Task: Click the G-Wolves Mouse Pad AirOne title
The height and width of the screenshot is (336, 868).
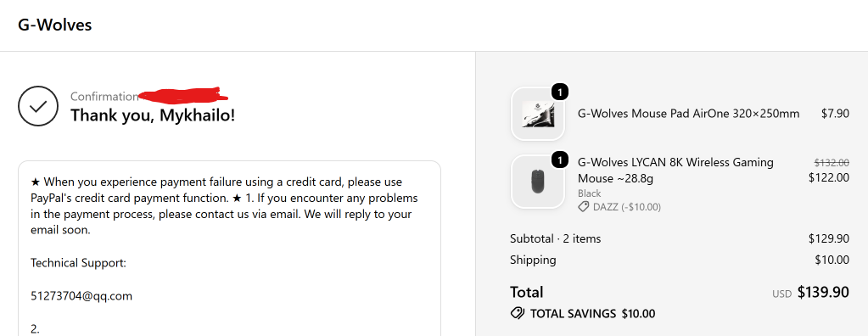Action: coord(689,114)
